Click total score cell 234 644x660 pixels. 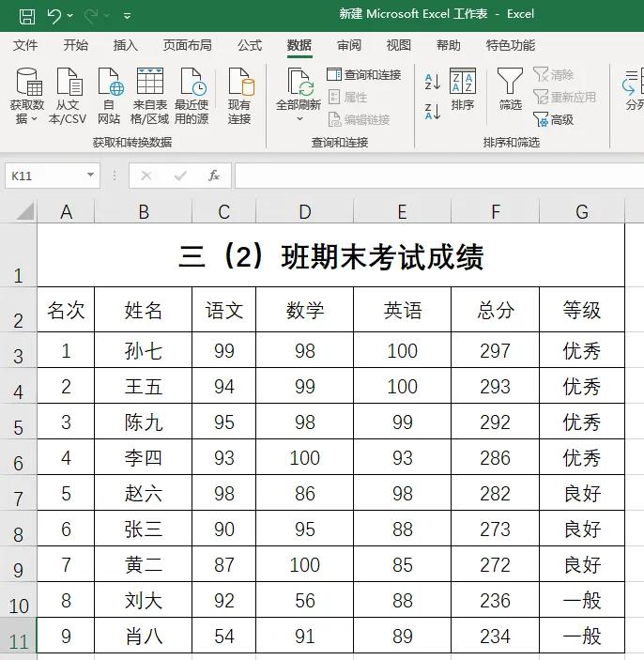[x=496, y=636]
